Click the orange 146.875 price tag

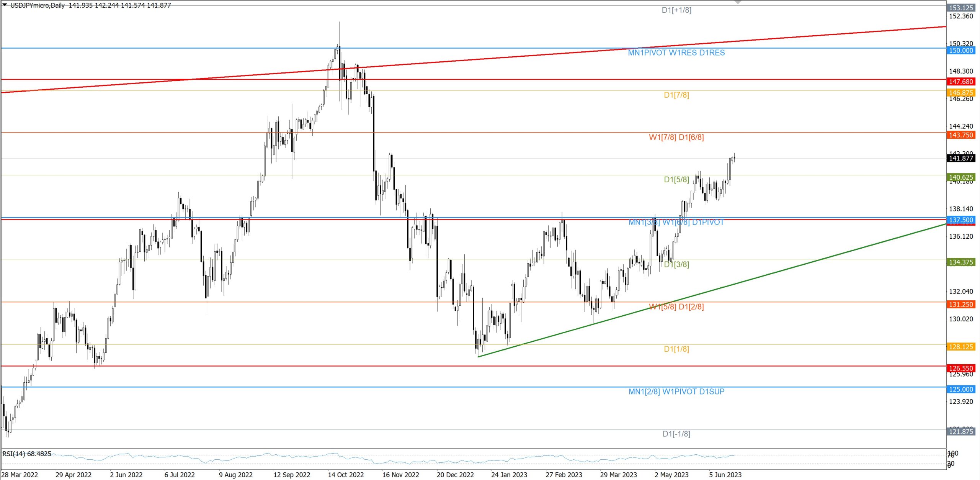tap(961, 93)
